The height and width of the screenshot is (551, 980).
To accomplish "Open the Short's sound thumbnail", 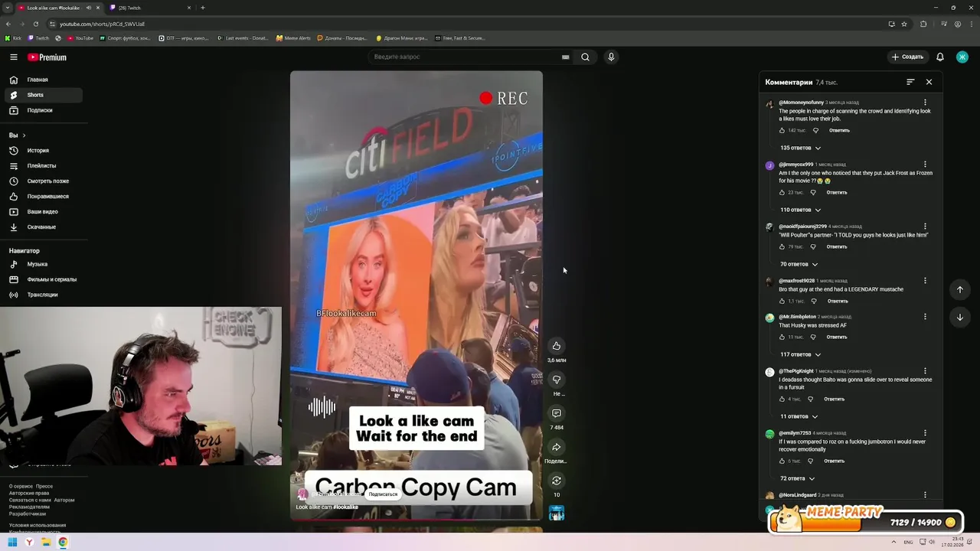I will point(557,514).
